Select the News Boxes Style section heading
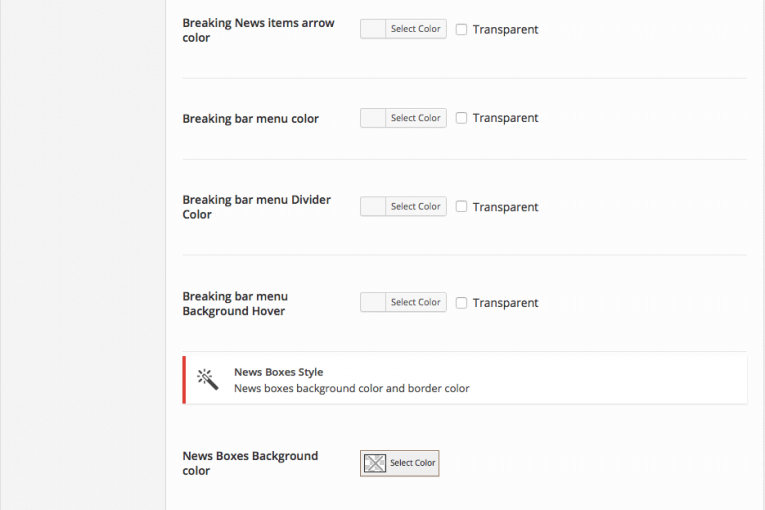The height and width of the screenshot is (510, 765). click(x=279, y=372)
